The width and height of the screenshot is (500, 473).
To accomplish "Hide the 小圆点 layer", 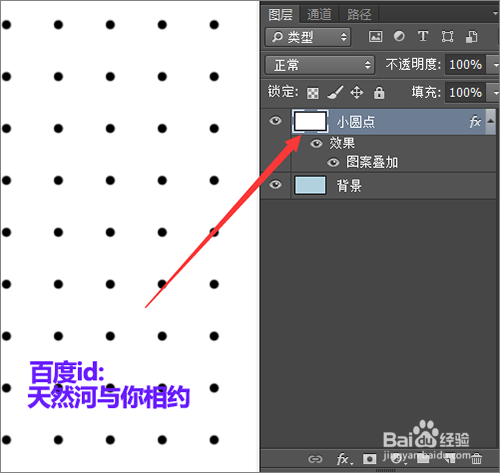I will click(275, 120).
